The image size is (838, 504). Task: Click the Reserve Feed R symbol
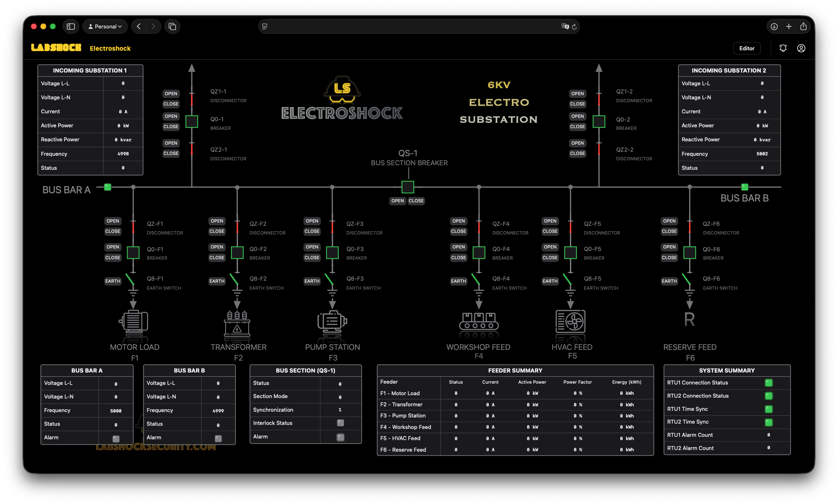(690, 319)
